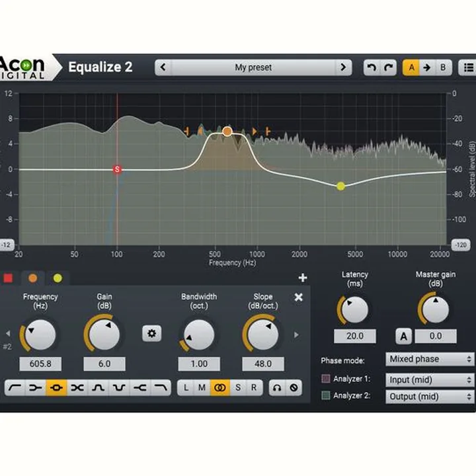Toggle auto master gain A button
The width and height of the screenshot is (476, 476).
pos(404,337)
